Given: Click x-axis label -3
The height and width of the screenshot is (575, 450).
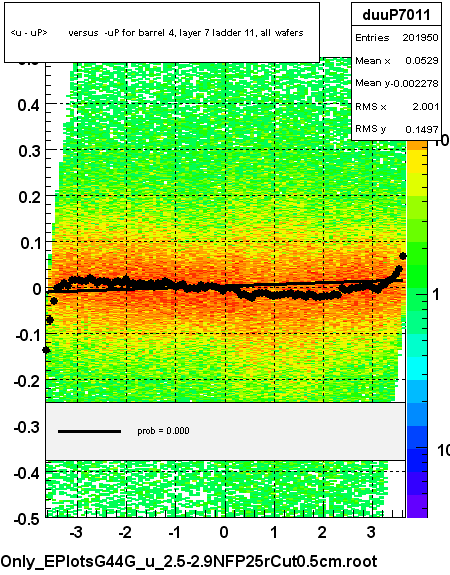Looking at the screenshot, I should 76,532.
